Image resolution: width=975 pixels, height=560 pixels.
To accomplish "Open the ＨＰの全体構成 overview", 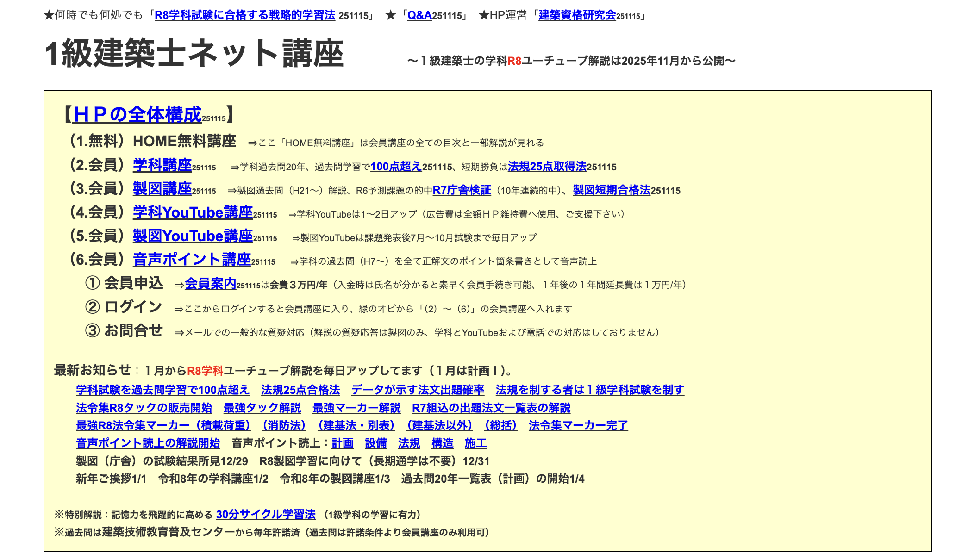I will point(137,117).
